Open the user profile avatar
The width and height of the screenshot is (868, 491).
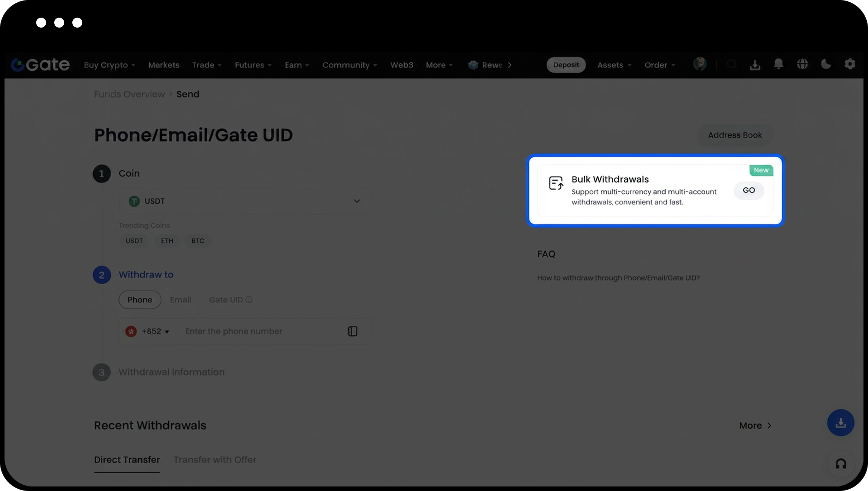click(700, 64)
